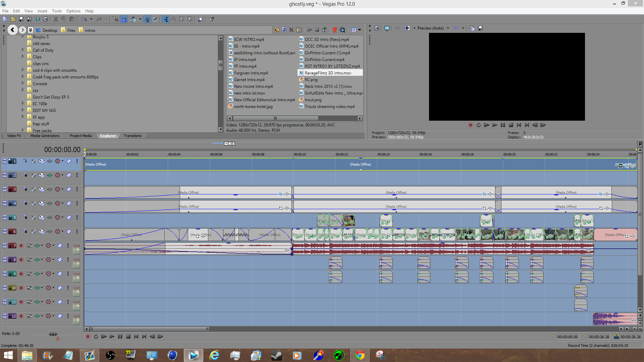Switch to the Project Media tab

point(80,136)
